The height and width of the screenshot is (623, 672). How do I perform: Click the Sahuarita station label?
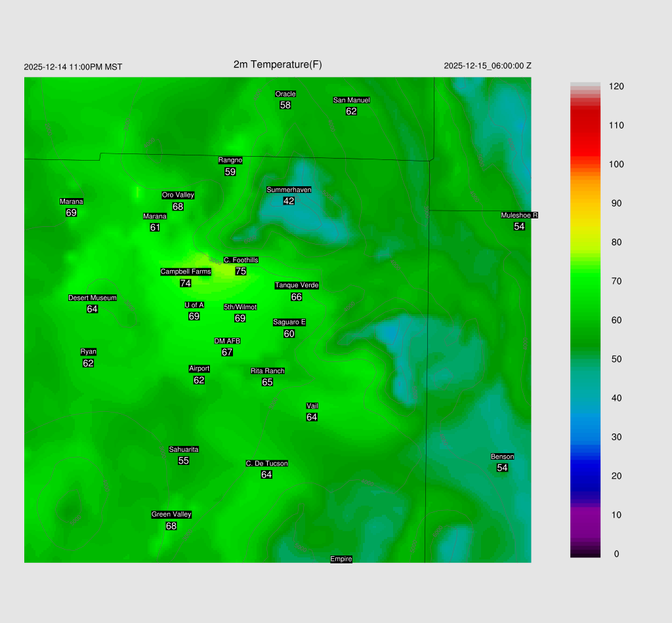pos(184,449)
